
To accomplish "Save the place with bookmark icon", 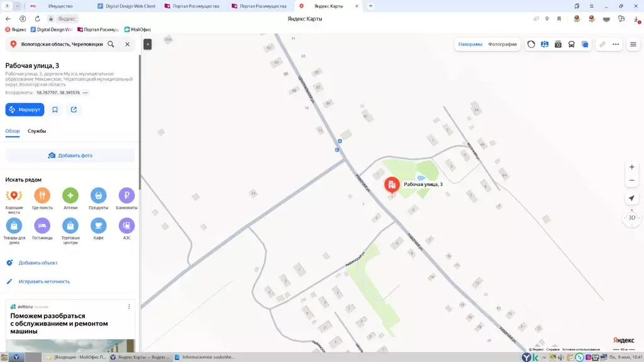I will click(55, 109).
